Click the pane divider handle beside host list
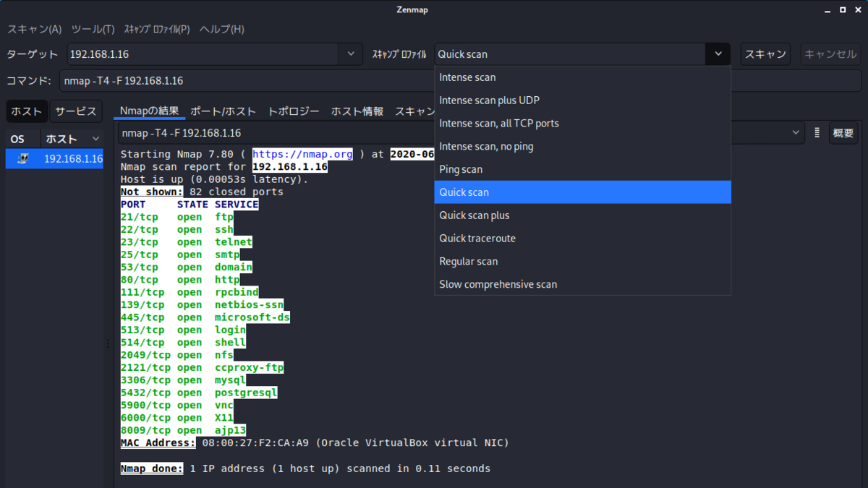 (x=109, y=344)
